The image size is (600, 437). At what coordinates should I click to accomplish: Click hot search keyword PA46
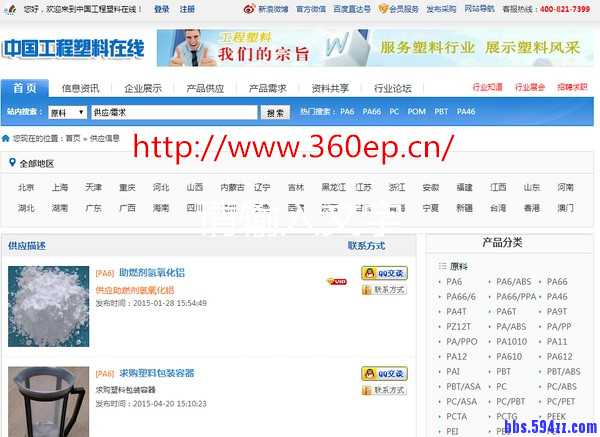(x=466, y=112)
